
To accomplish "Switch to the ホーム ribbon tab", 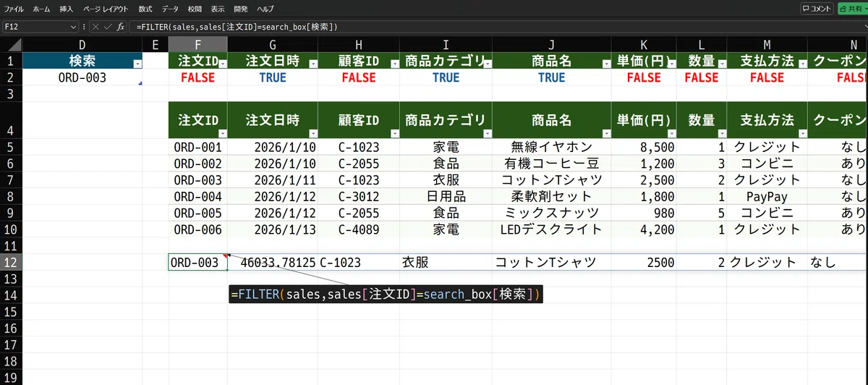I will click(42, 9).
